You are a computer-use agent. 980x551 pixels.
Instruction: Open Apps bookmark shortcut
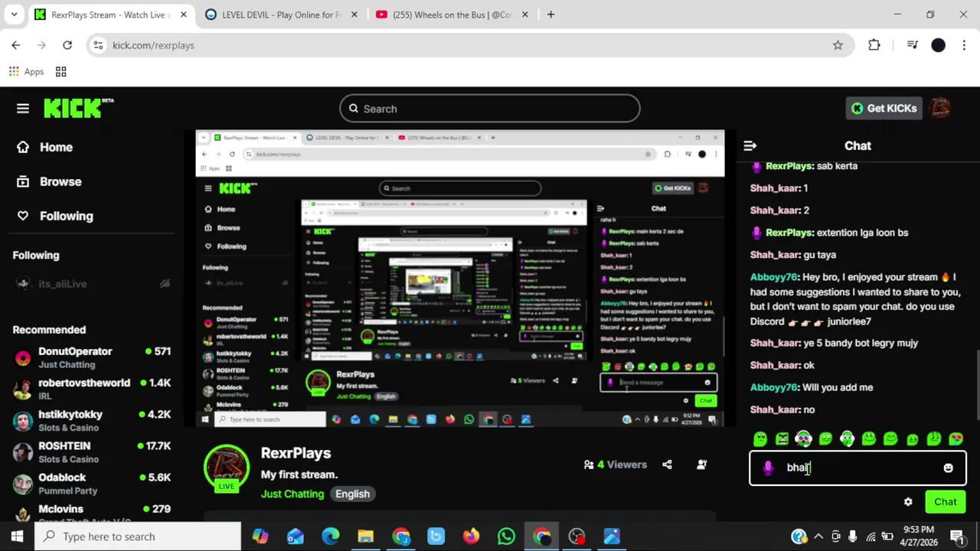point(26,71)
